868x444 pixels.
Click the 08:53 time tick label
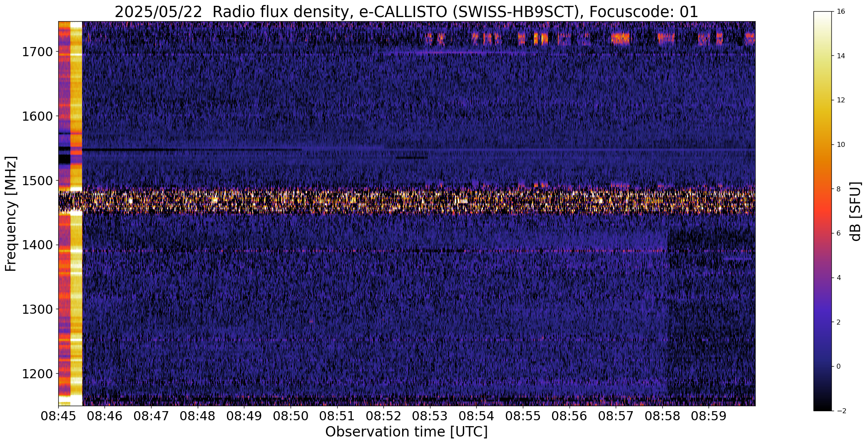430,416
